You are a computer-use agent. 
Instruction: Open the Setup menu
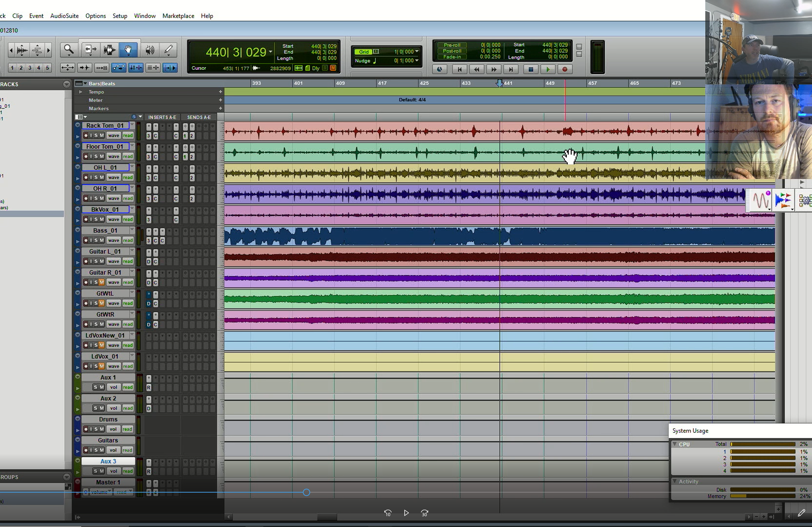click(x=120, y=16)
